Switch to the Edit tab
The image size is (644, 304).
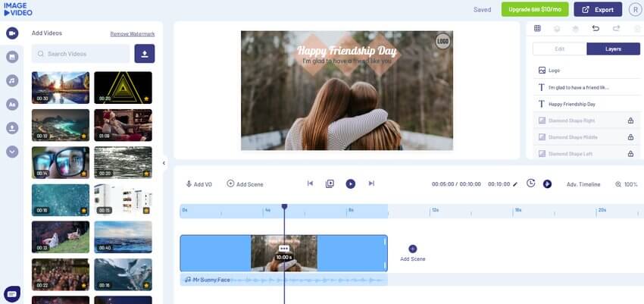click(x=559, y=49)
